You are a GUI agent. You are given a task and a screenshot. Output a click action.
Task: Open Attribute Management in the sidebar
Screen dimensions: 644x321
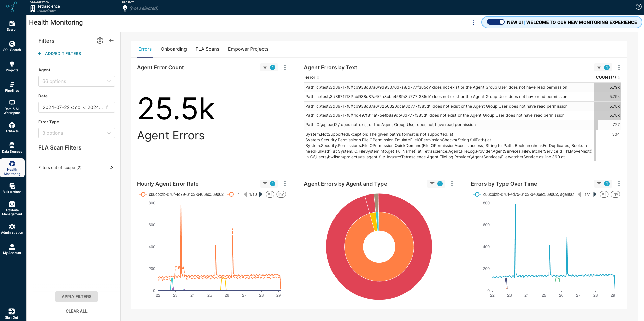[x=12, y=208]
